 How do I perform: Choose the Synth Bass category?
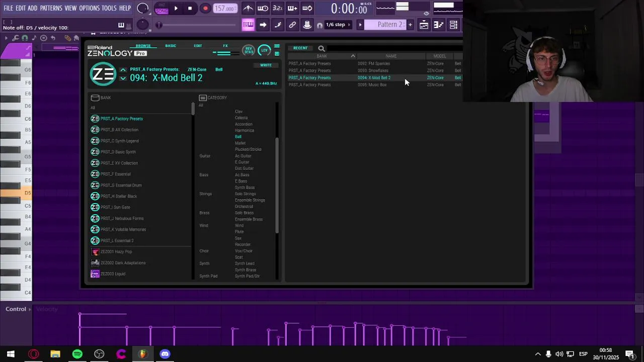(x=245, y=188)
